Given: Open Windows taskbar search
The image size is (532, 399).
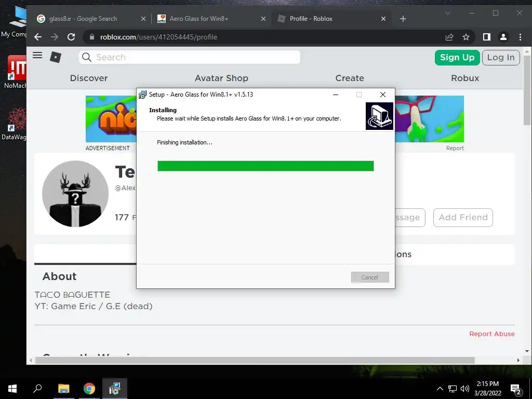Looking at the screenshot, I should (x=37, y=388).
